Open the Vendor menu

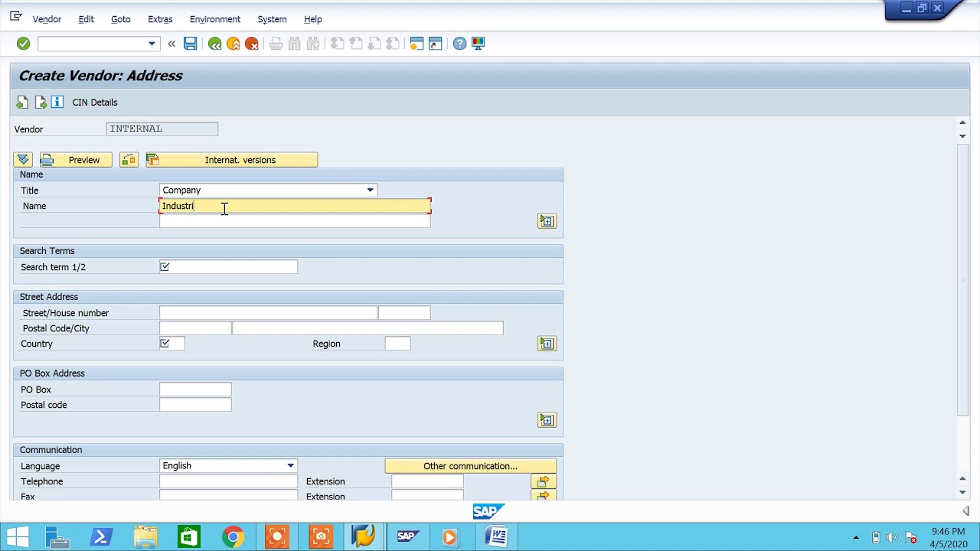point(47,19)
